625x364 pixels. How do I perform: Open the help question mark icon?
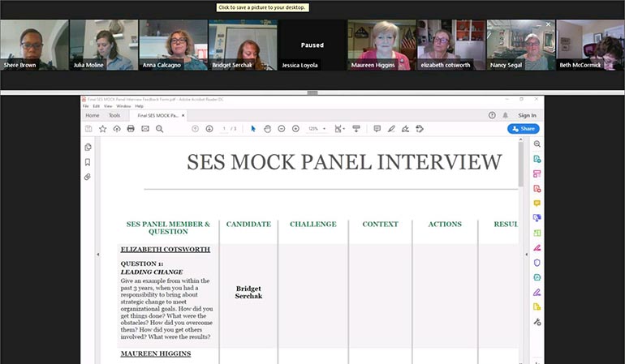pyautogui.click(x=492, y=115)
